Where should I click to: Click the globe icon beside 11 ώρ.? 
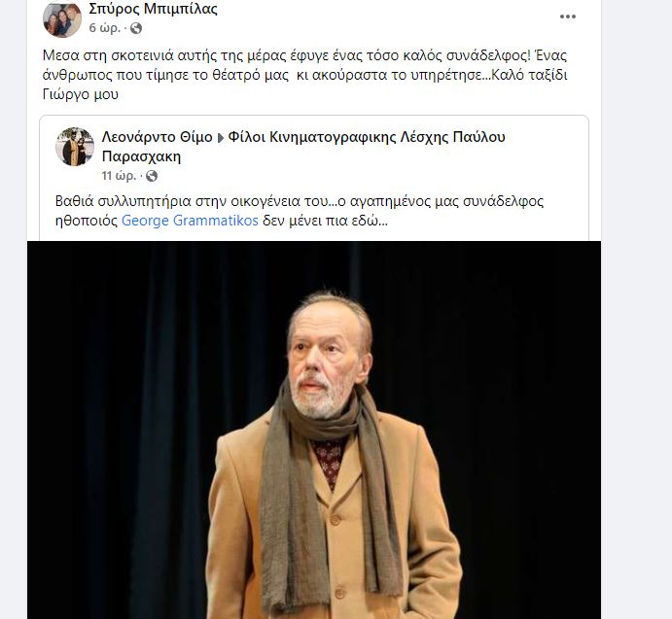[151, 176]
